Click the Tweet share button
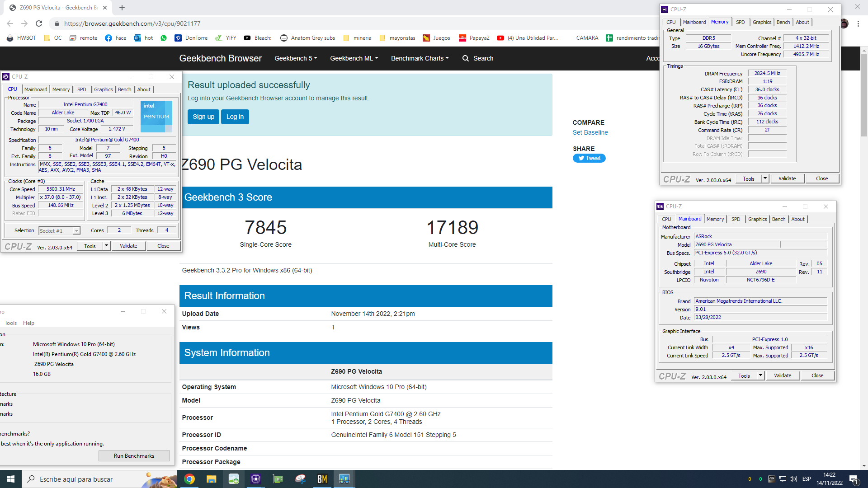The image size is (868, 488). (x=589, y=158)
